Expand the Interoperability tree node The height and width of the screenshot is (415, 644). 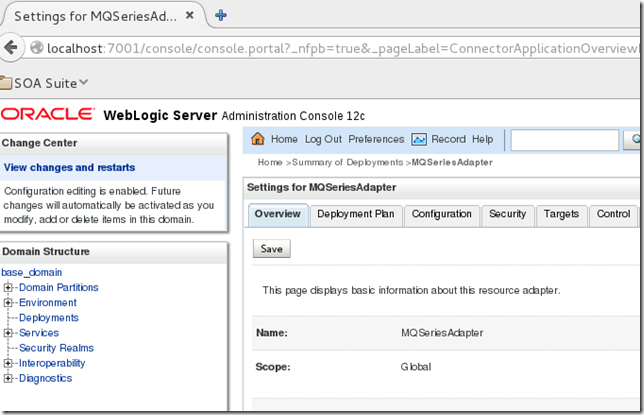pyautogui.click(x=9, y=364)
